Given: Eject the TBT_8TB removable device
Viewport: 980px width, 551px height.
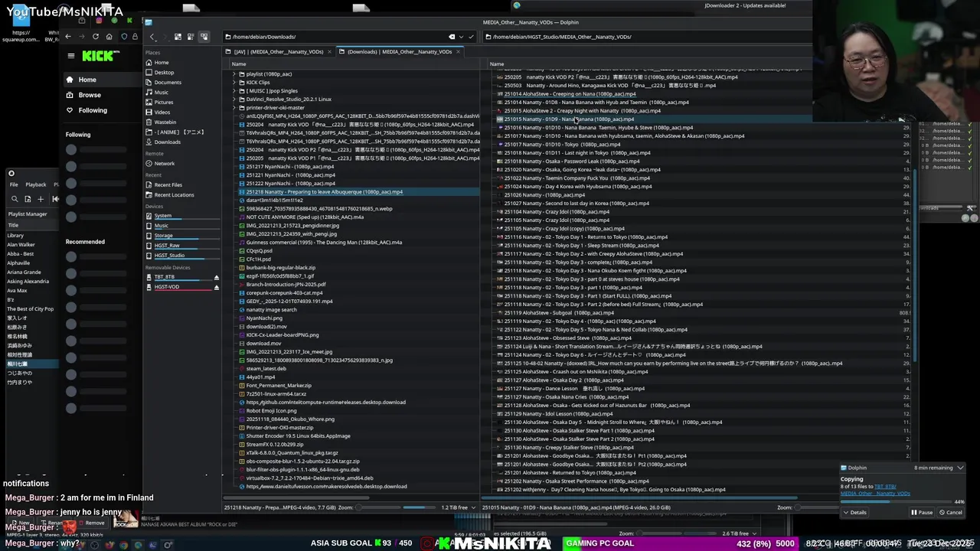Looking at the screenshot, I should click(x=216, y=277).
